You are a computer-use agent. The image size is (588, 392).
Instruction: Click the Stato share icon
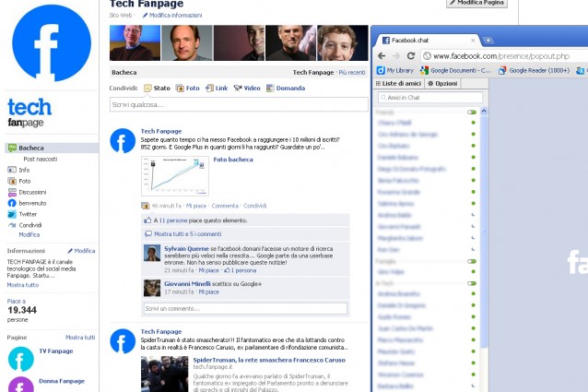tap(147, 89)
